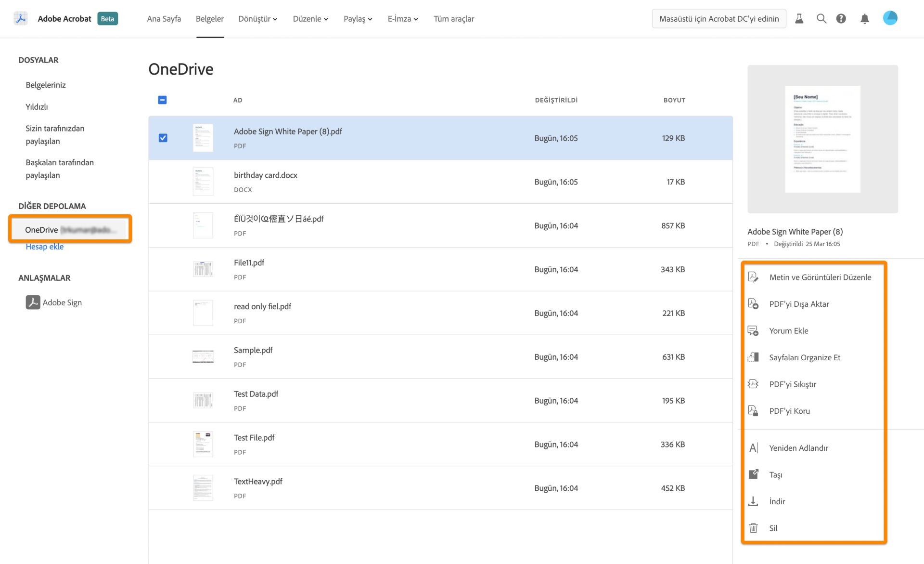Open search with magnifier icon
This screenshot has height=564, width=924.
821,19
